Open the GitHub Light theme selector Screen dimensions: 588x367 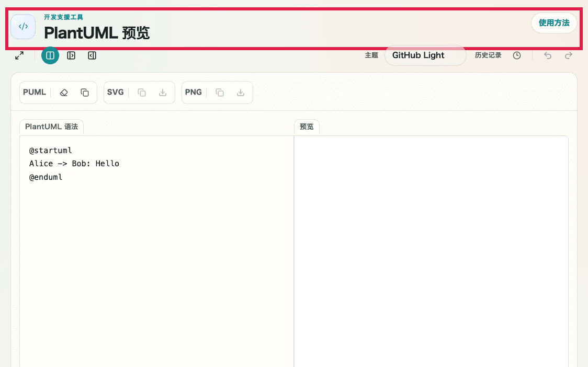click(x=425, y=55)
